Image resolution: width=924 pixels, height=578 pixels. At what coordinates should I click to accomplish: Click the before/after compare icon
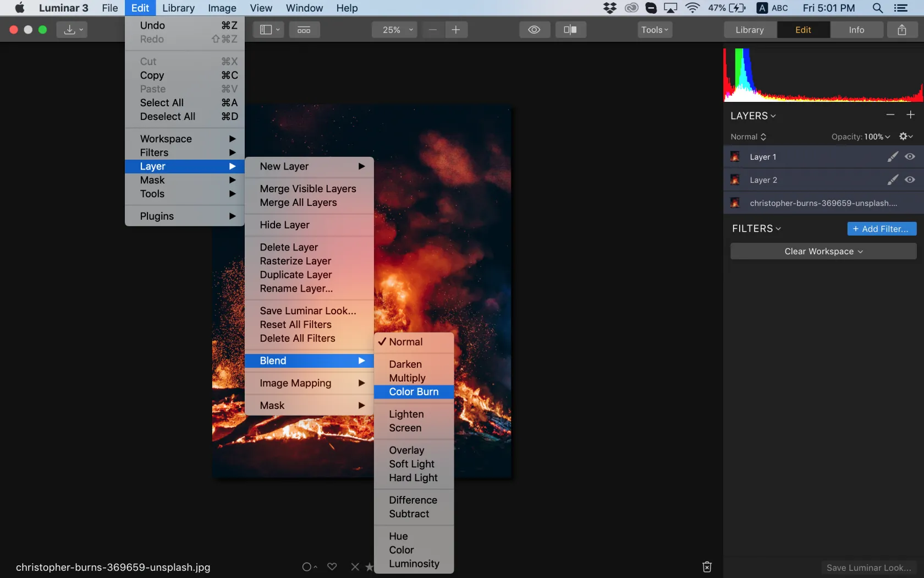(570, 30)
